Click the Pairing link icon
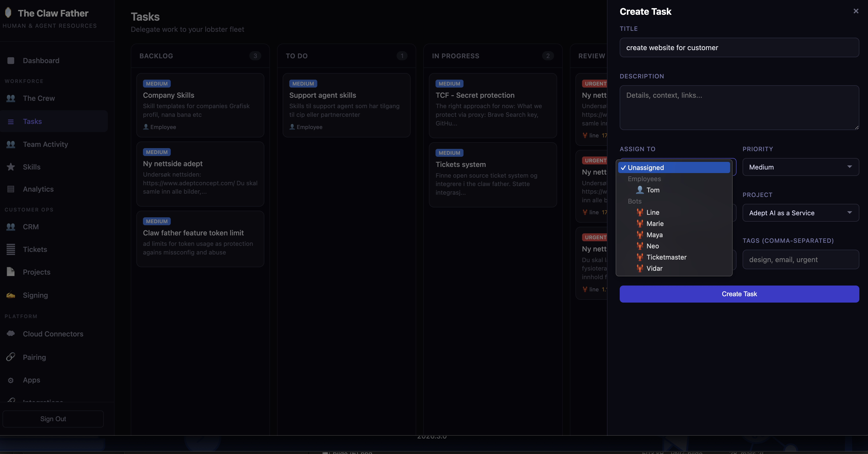This screenshot has width=868, height=454. [x=11, y=357]
